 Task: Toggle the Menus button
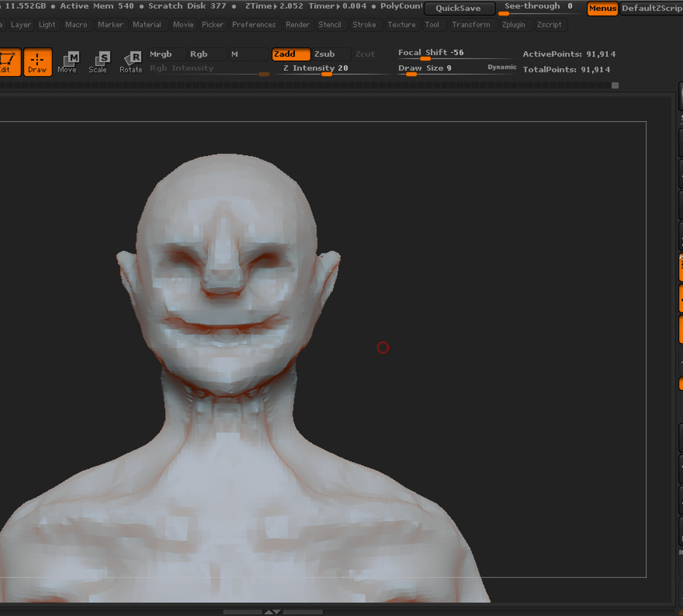coord(602,8)
